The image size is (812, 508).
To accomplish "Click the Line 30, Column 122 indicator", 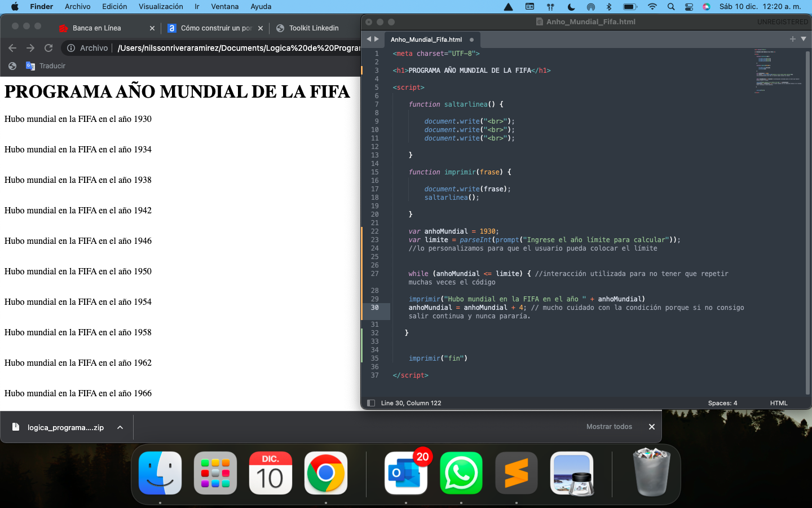I will point(406,403).
